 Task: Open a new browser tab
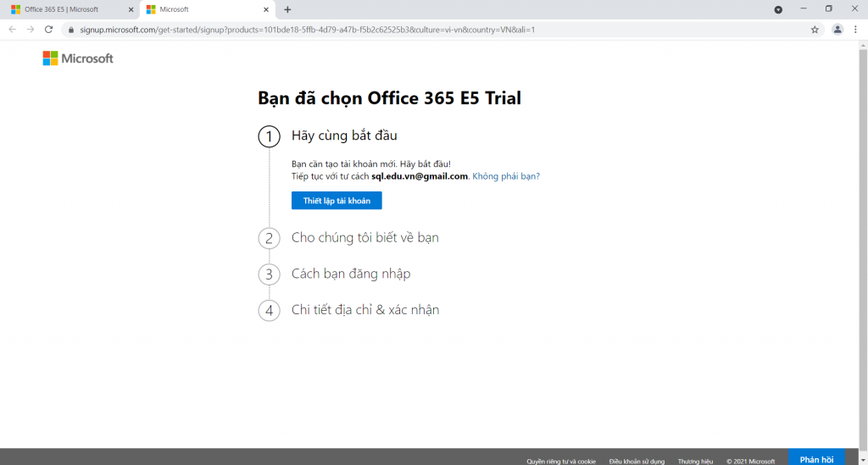pos(287,9)
